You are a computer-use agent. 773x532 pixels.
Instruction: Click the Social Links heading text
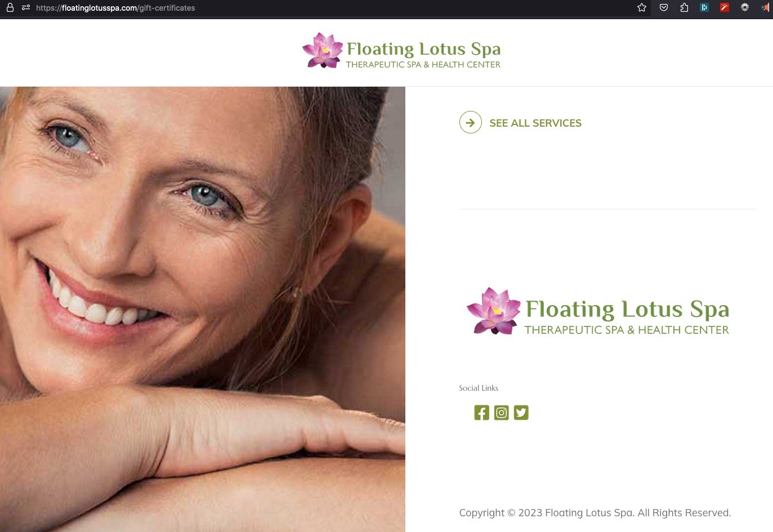479,388
